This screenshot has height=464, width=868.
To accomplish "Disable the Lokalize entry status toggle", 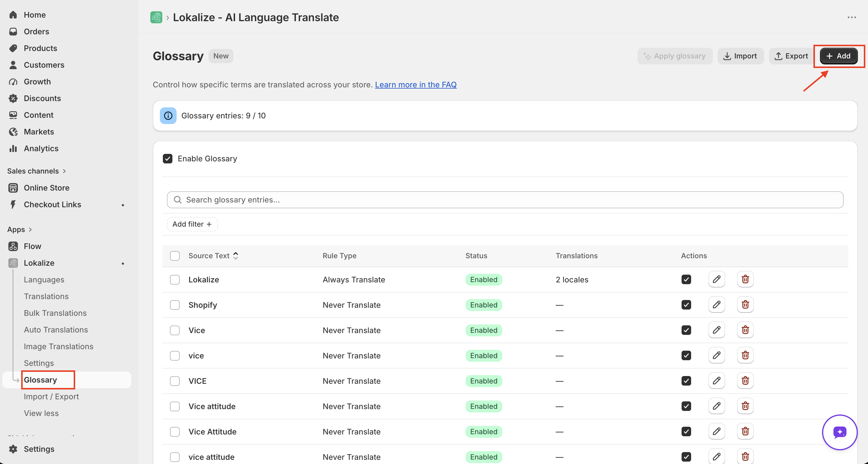I will (x=686, y=279).
